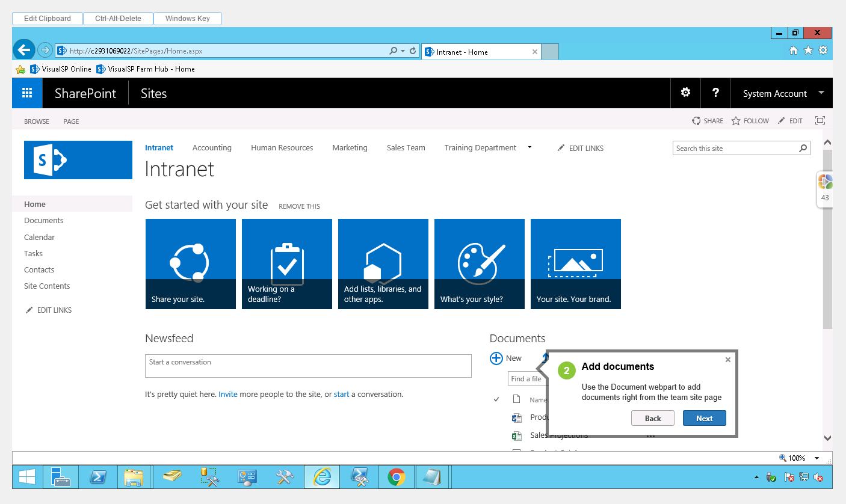This screenshot has width=846, height=504.
Task: Expand the System Account menu
Action: (783, 93)
